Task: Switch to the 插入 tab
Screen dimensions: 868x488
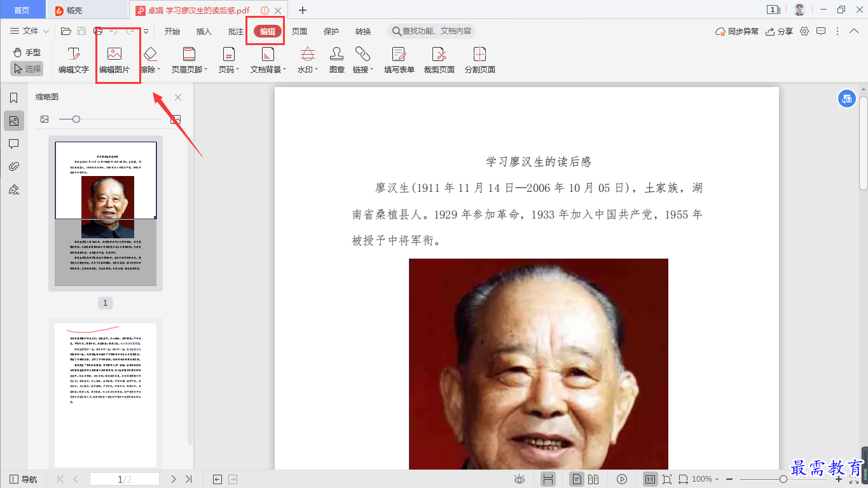Action: 203,31
